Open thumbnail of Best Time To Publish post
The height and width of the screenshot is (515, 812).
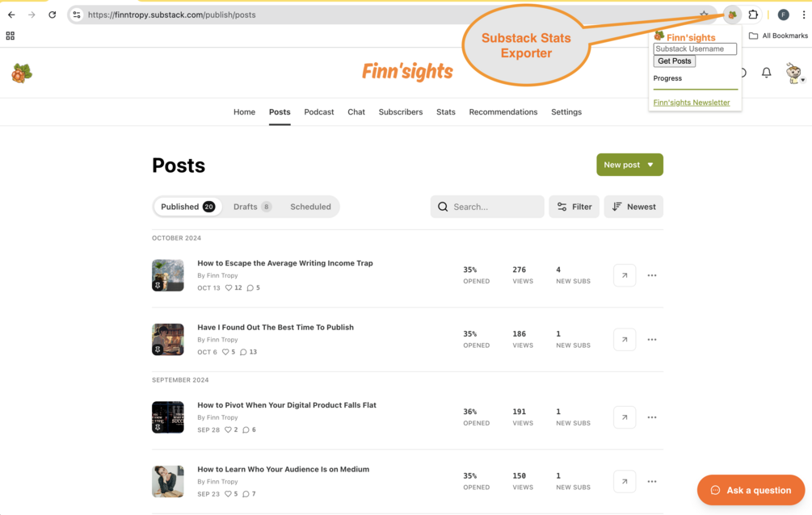coord(168,340)
